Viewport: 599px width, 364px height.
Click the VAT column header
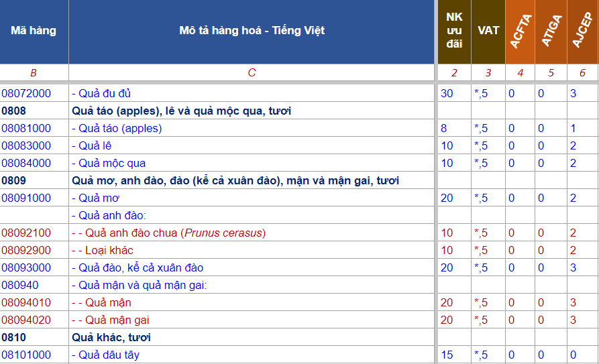488,30
